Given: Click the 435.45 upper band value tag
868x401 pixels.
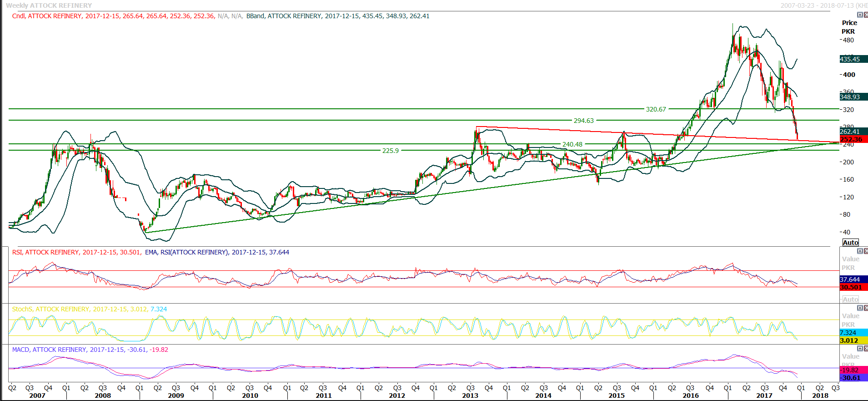Looking at the screenshot, I should [853, 59].
